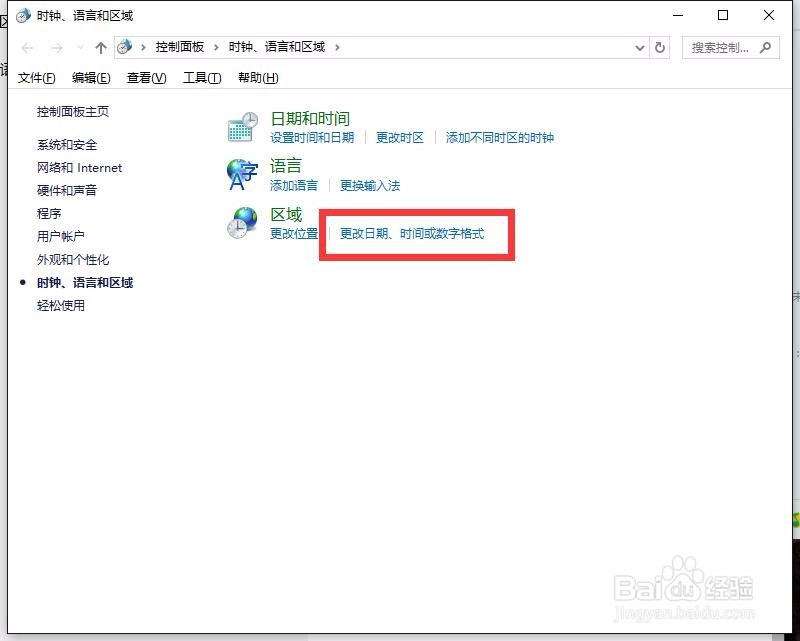Go back with the back arrow

click(x=28, y=48)
